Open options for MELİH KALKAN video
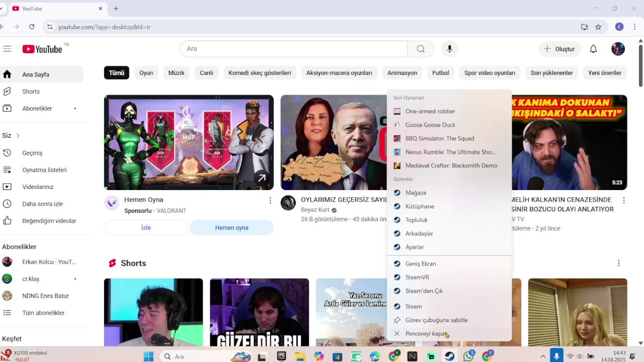644x362 pixels. pyautogui.click(x=624, y=201)
